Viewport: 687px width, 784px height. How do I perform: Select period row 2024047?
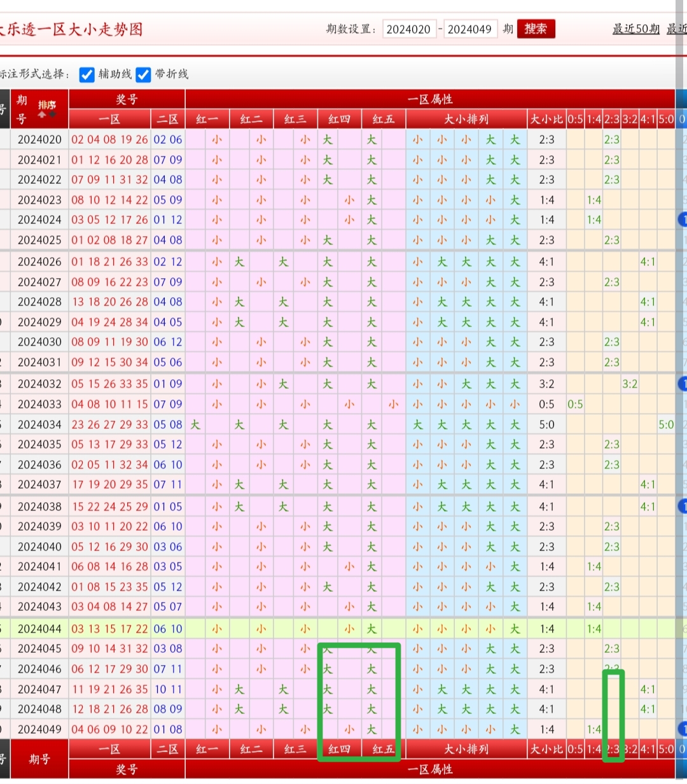pyautogui.click(x=39, y=689)
